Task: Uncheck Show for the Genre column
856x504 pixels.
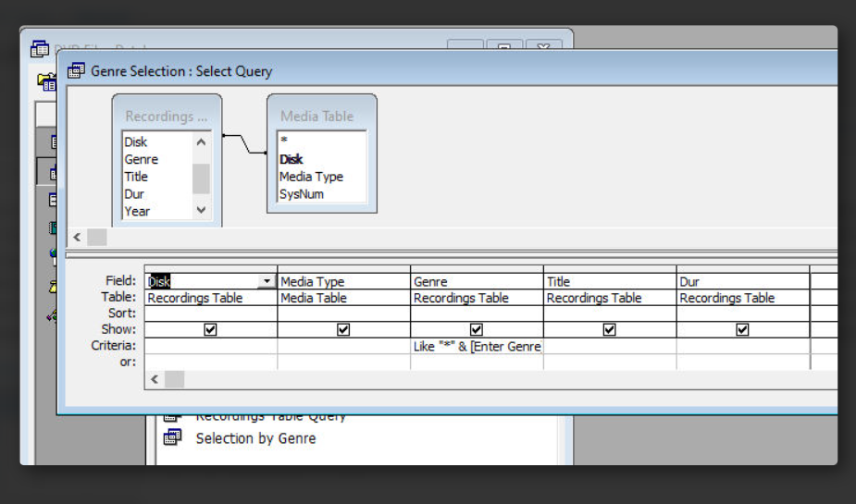Action: [476, 329]
